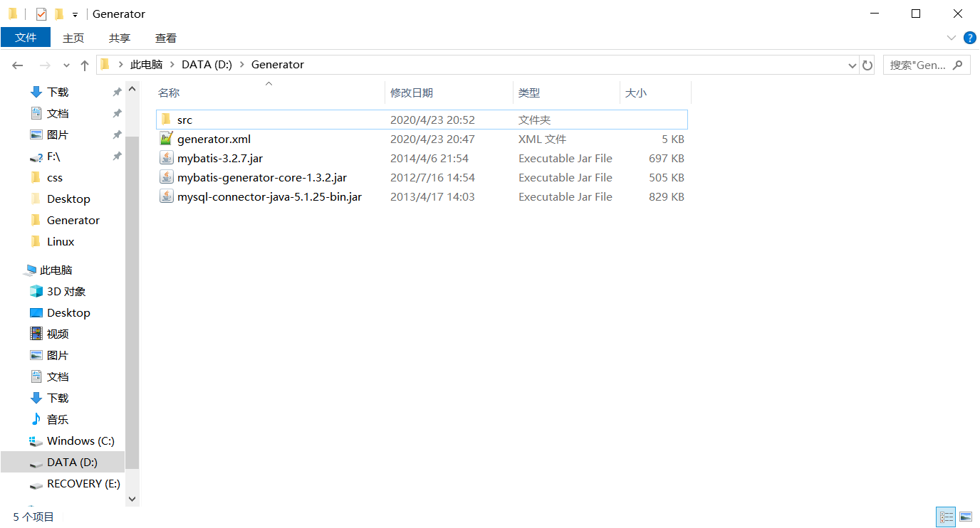
Task: Open 视频 in navigation pane
Action: (x=58, y=334)
